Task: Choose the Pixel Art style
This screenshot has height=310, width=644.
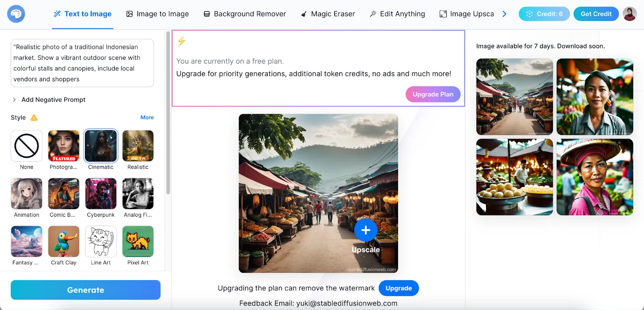Action: pos(138,241)
